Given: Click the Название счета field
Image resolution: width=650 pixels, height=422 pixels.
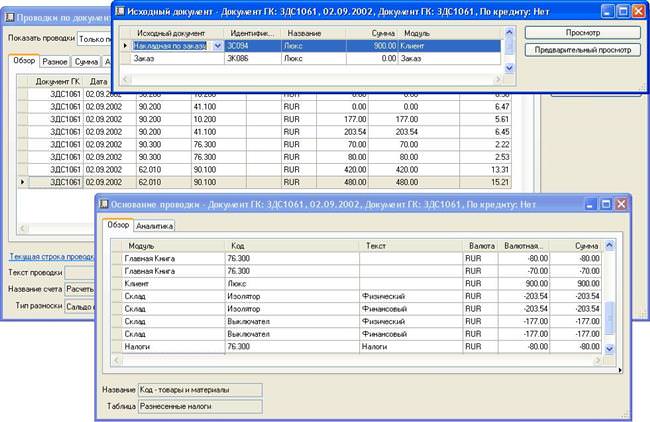Looking at the screenshot, I should (80, 289).
